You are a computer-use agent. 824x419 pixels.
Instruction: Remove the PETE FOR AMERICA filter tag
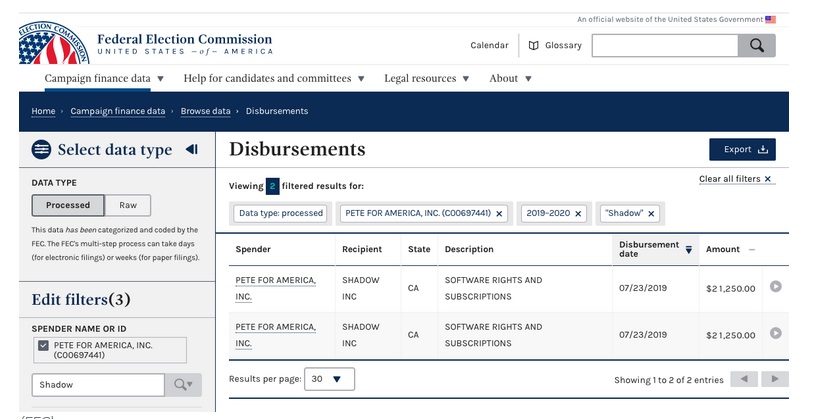pyautogui.click(x=499, y=213)
